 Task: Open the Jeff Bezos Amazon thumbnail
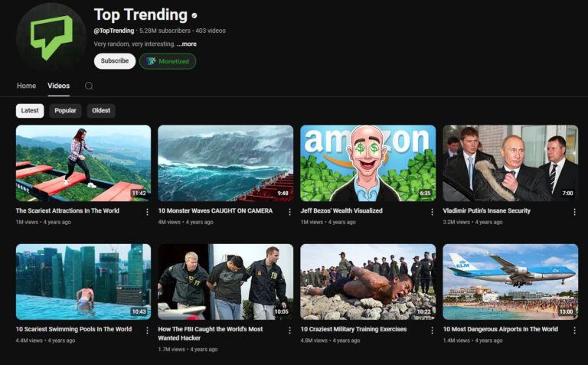click(x=367, y=163)
